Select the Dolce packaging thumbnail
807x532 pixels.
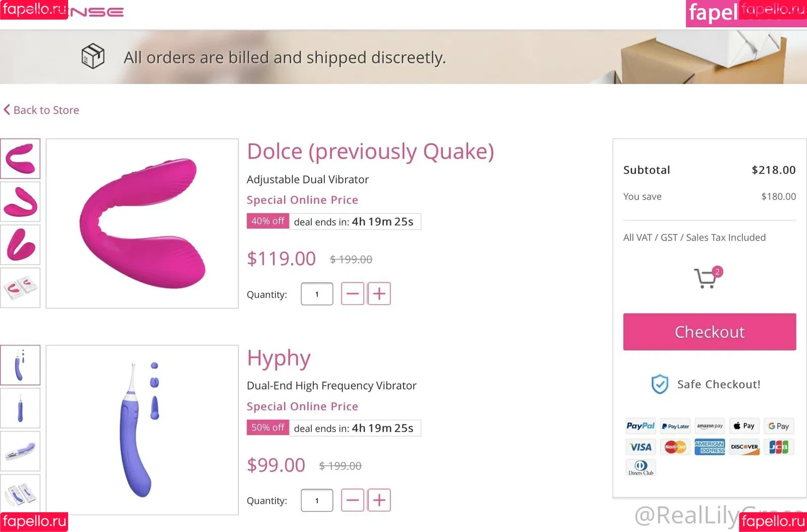pyautogui.click(x=20, y=288)
